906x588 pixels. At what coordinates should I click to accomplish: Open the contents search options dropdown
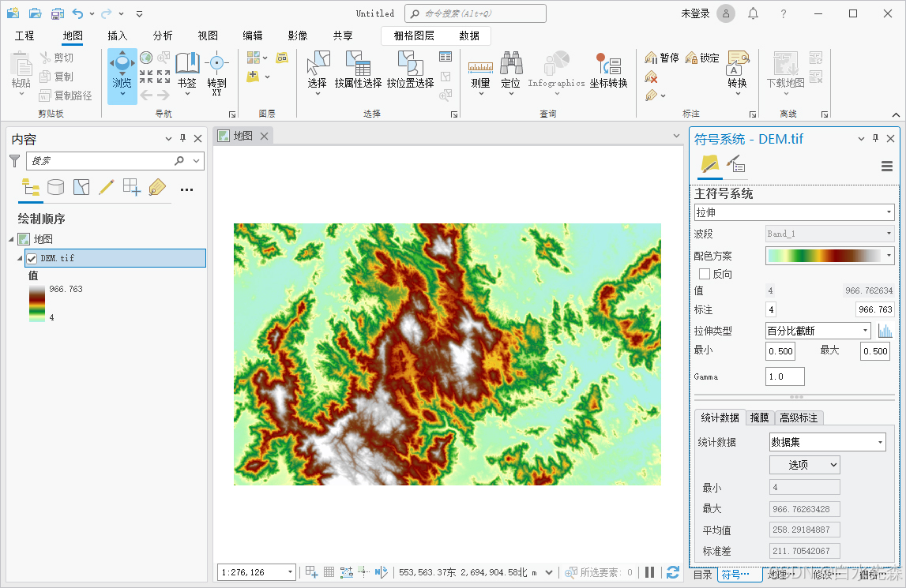197,160
